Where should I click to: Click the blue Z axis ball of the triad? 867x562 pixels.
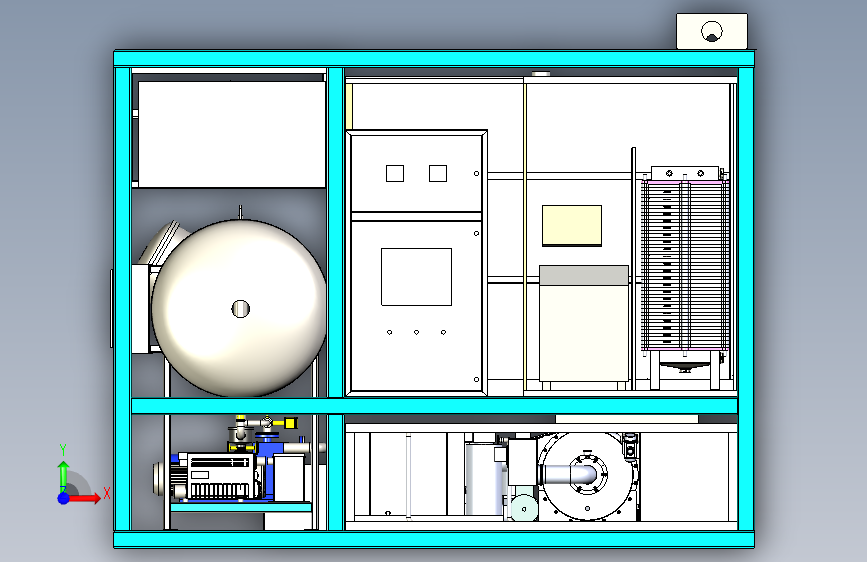click(x=64, y=498)
